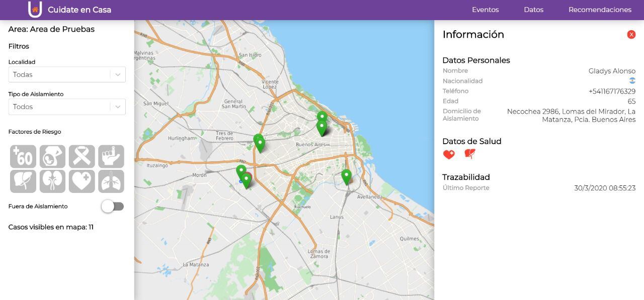Screen dimensions: 644x300
Task: Click the red liver icon under Datos de Salud
Action: coord(469,154)
